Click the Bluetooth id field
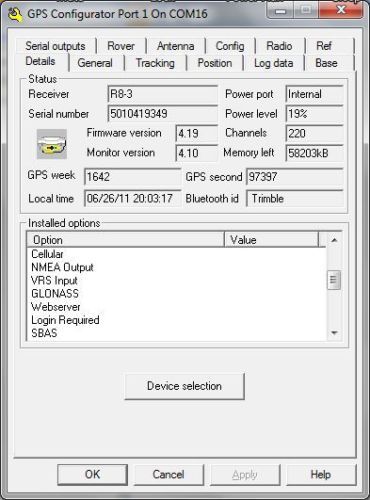The image size is (370, 500). pyautogui.click(x=295, y=199)
